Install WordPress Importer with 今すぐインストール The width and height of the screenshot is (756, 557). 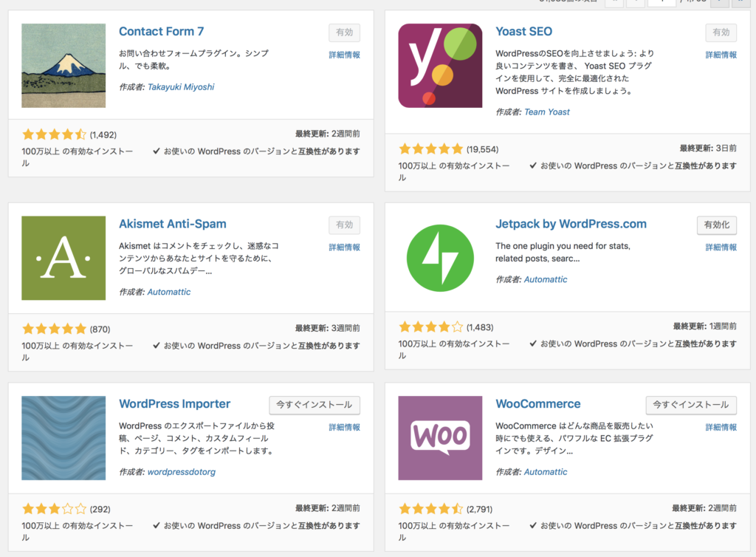(x=315, y=405)
